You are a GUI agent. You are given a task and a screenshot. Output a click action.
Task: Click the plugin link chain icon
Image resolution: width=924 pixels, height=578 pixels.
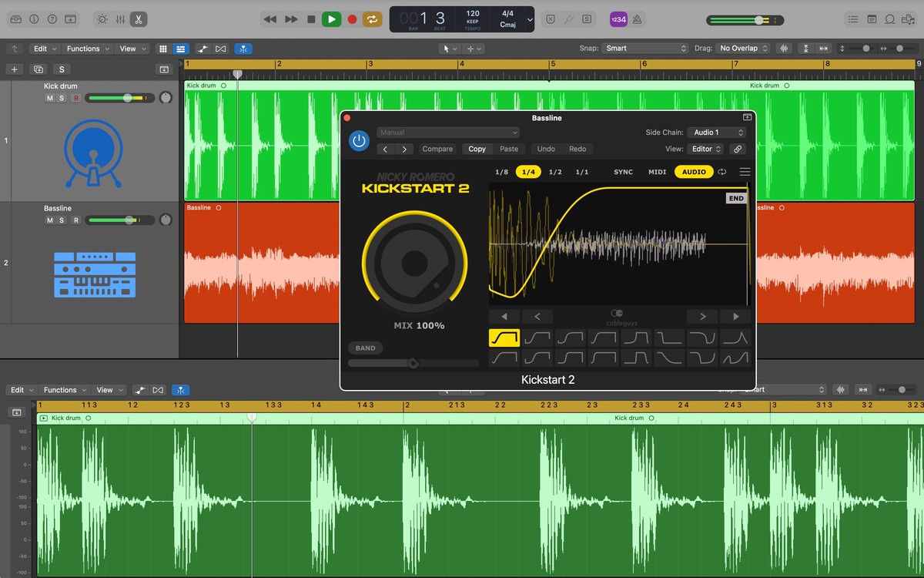[738, 150]
